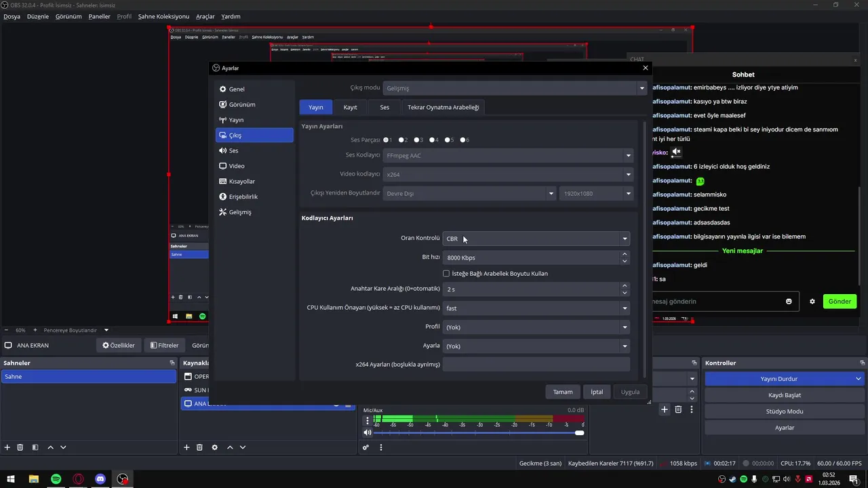The width and height of the screenshot is (868, 488).
Task: Open the Dosya menu
Action: [x=12, y=16]
